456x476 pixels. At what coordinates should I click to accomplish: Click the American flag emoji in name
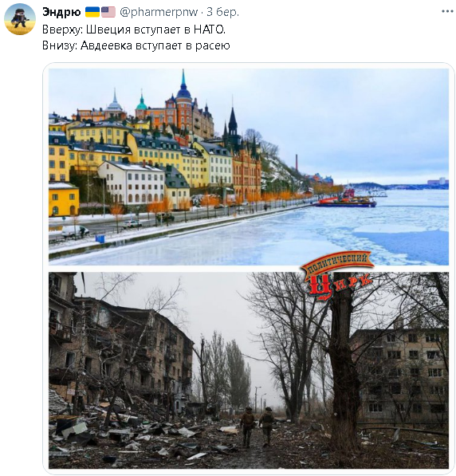108,12
